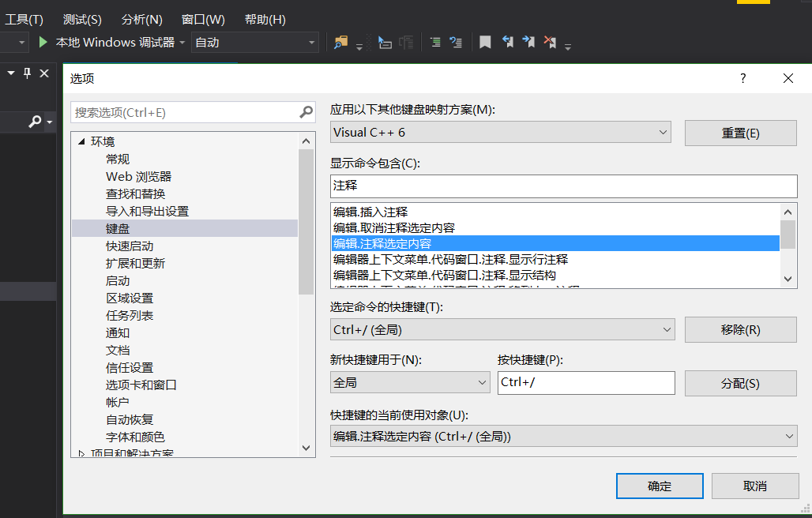Expand the 项目和解决方案 tree node
The height and width of the screenshot is (518, 812).
[x=81, y=453]
